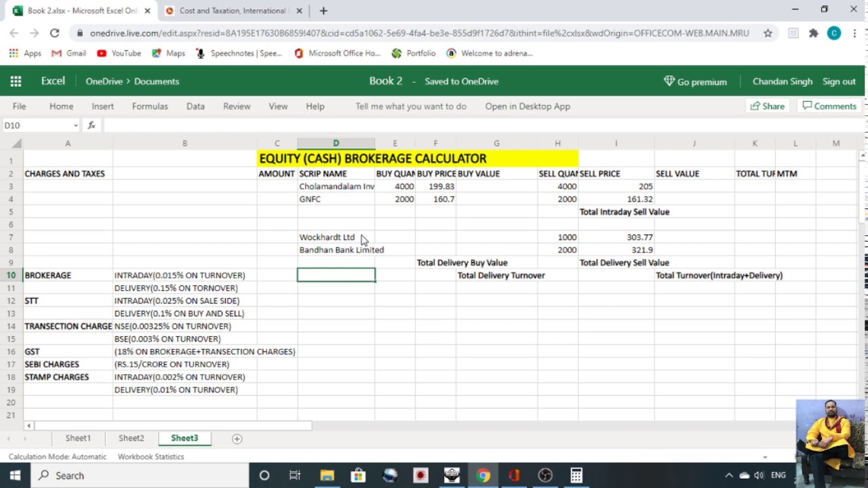Screen dimensions: 868x488
Task: Add a new sheet with the plus icon
Action: point(237,439)
